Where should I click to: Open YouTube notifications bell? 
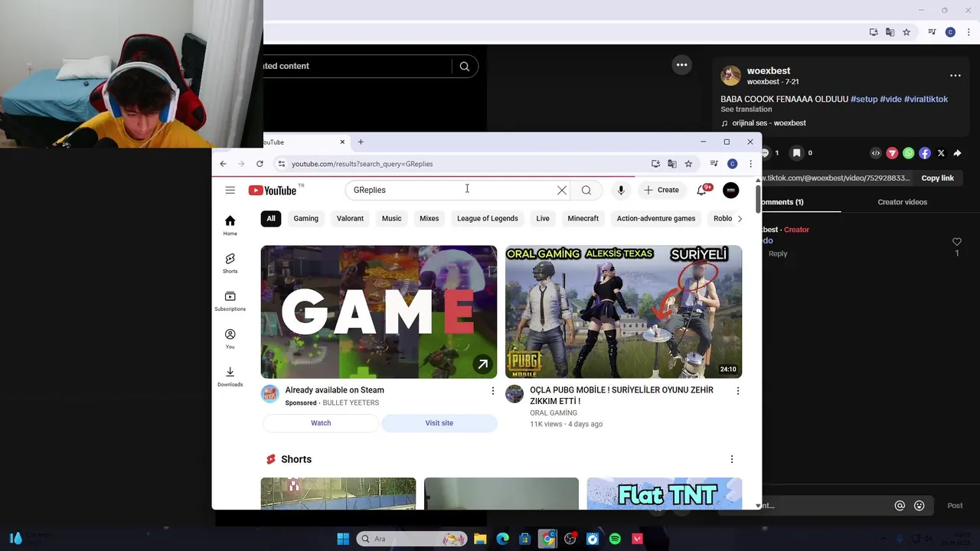click(x=701, y=190)
